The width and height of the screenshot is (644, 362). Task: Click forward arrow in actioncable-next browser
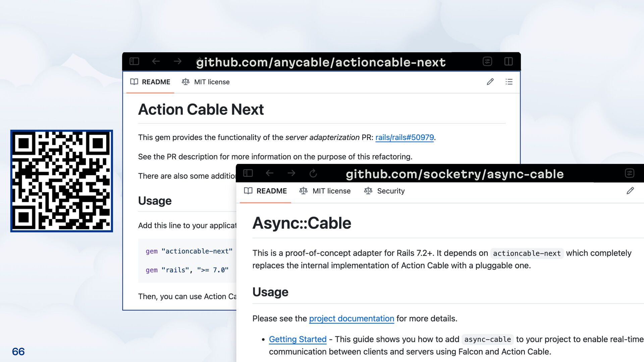click(x=178, y=61)
